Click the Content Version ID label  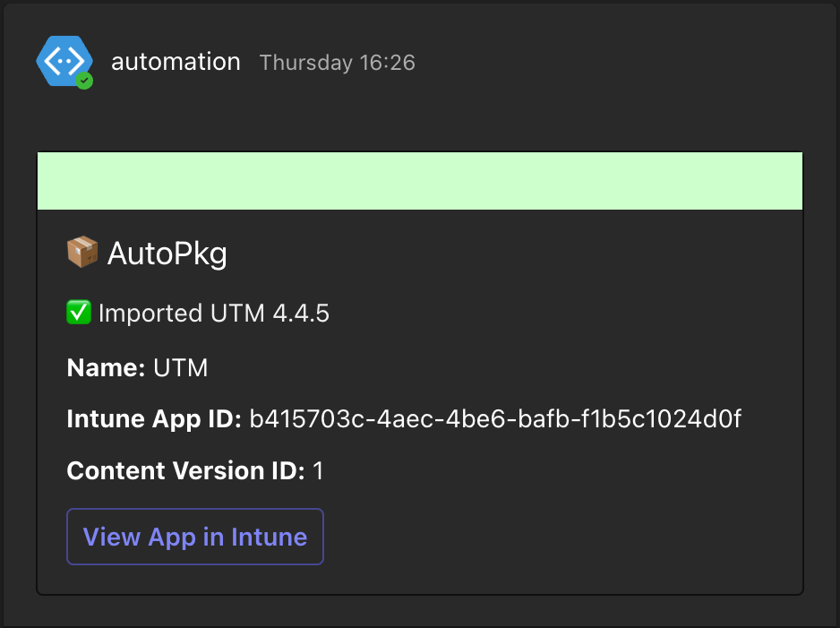tap(185, 470)
